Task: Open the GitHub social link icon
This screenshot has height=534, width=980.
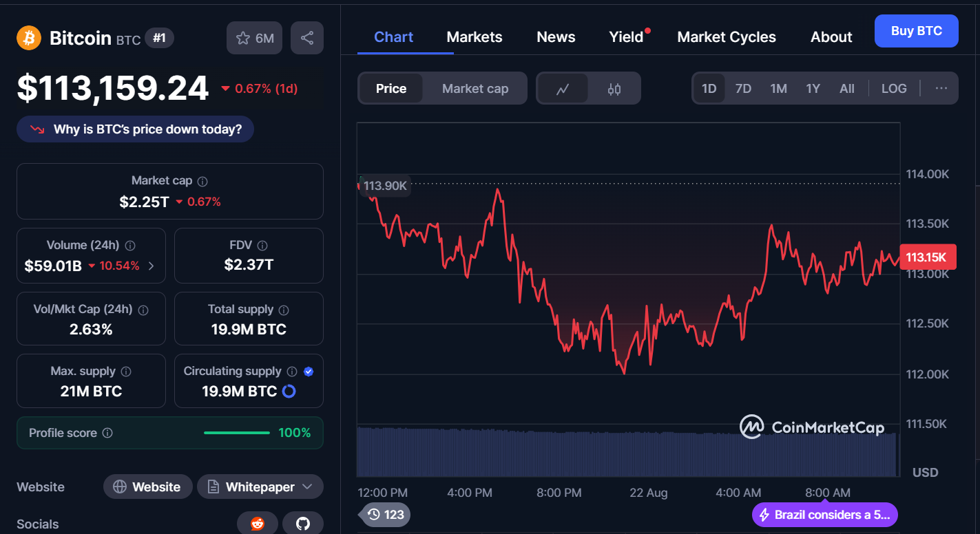Action: (303, 524)
